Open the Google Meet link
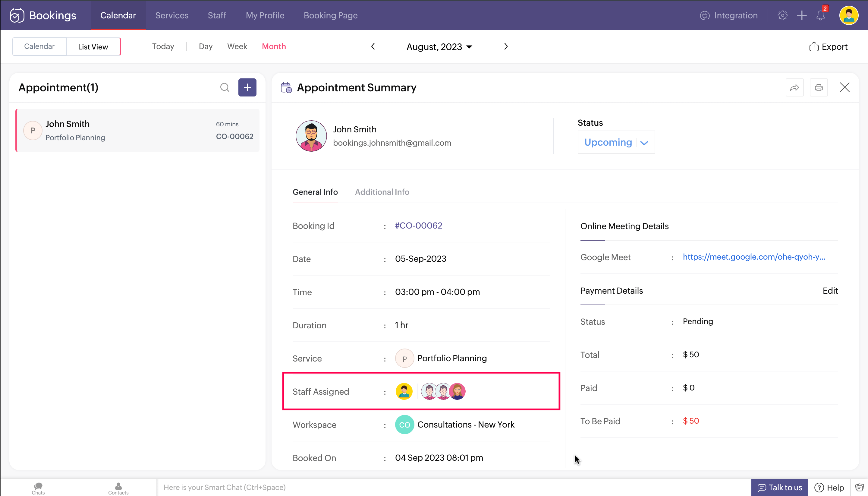 click(x=753, y=257)
